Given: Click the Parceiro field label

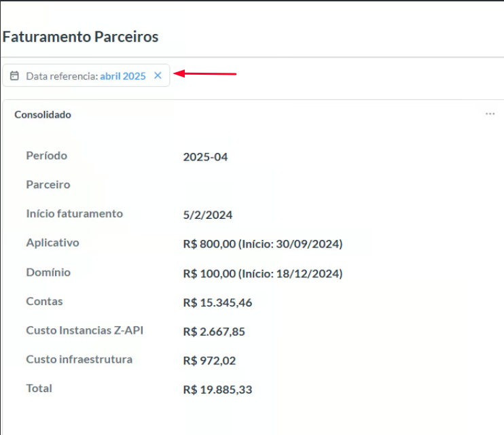Looking at the screenshot, I should coord(48,184).
